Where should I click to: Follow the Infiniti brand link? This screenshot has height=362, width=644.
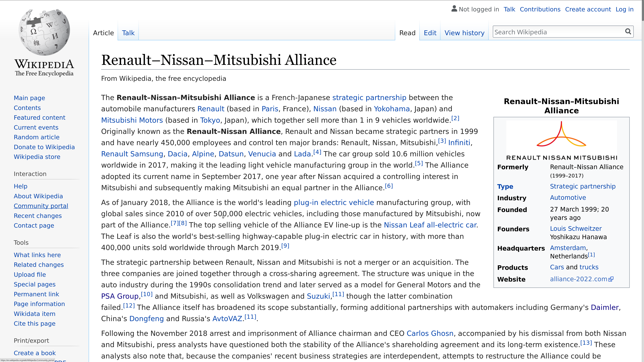tap(459, 143)
